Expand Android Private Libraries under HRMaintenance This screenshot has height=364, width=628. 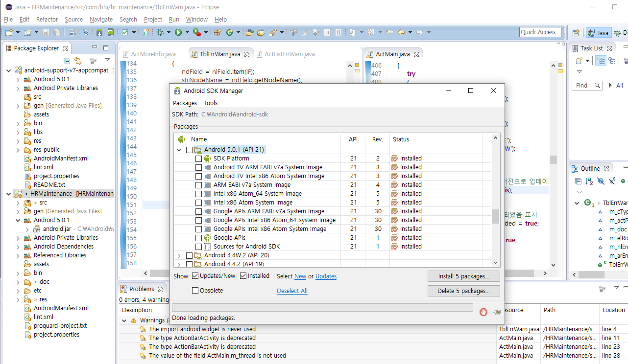[x=18, y=238]
